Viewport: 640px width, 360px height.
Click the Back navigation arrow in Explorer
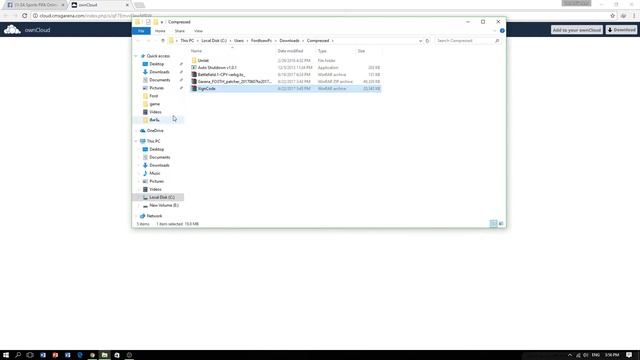coord(138,41)
